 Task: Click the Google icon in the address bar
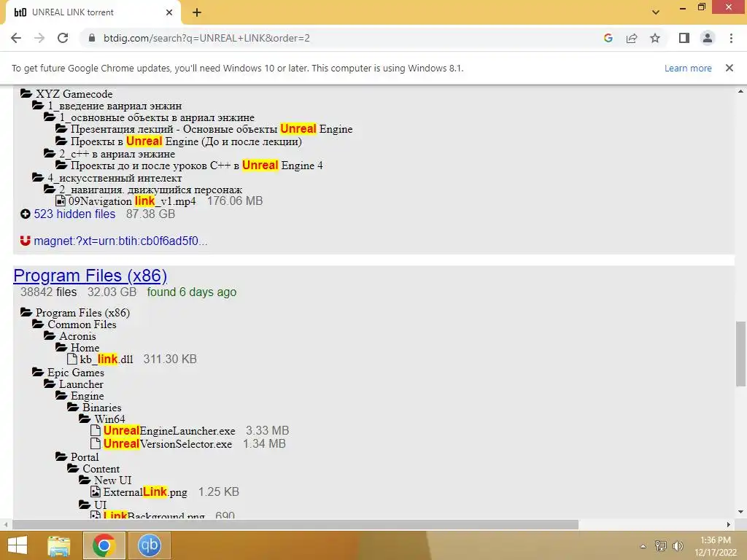[608, 38]
